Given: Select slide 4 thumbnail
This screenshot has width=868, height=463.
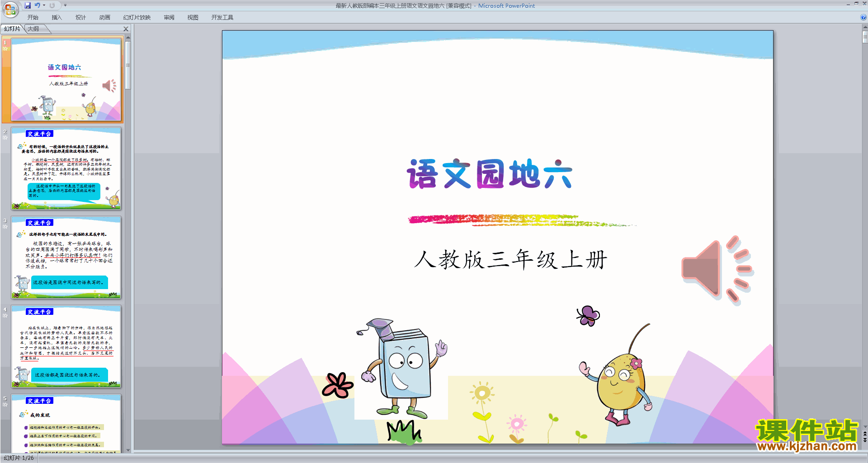Looking at the screenshot, I should [66, 346].
